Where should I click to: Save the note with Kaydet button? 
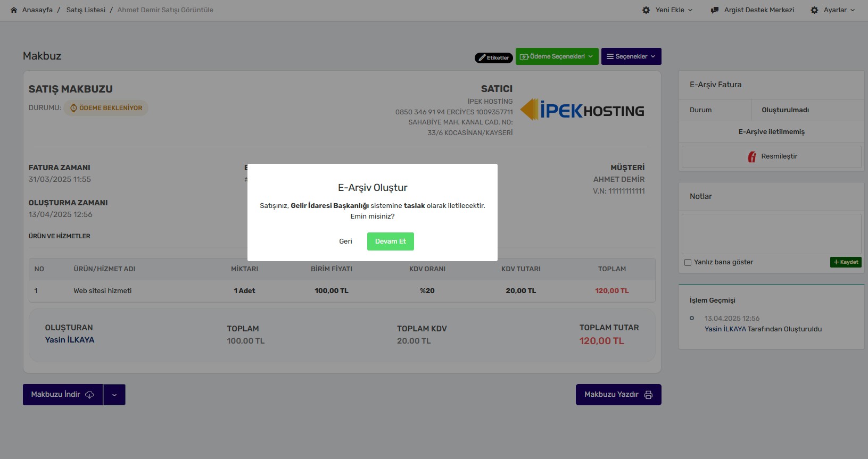845,262
